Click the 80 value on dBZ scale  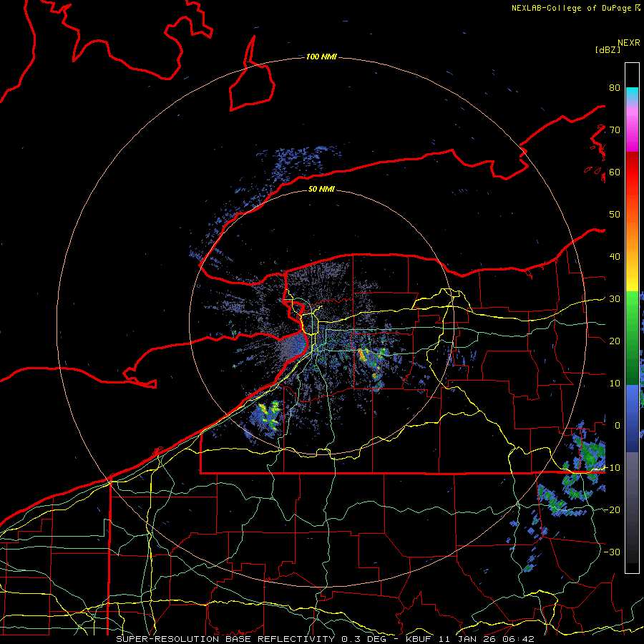pos(615,87)
